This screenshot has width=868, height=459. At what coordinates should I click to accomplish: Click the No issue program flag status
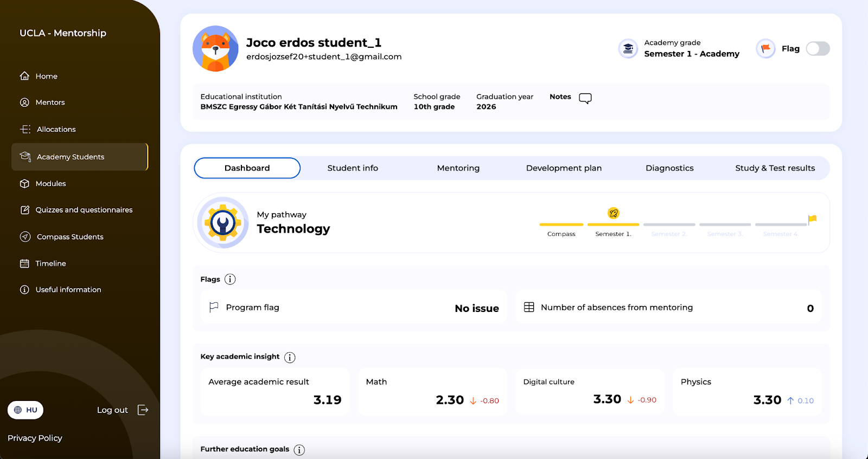477,308
